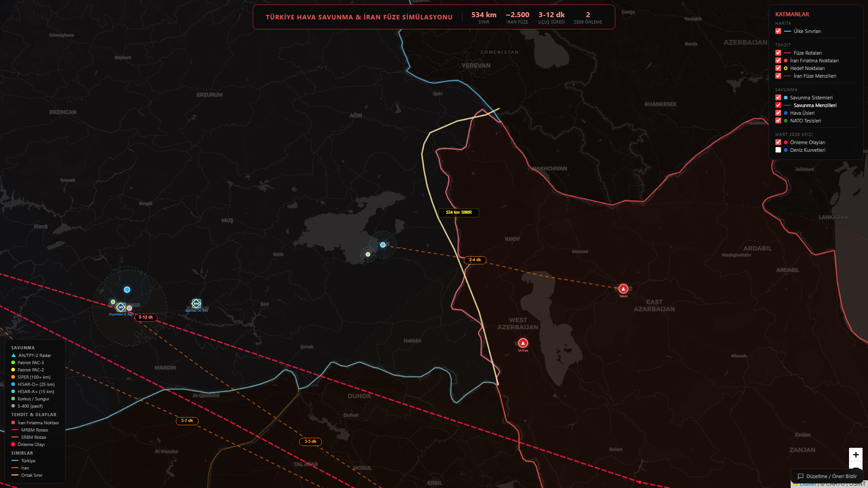The image size is (868, 488).
Task: Click the green Korkut marker near Van
Action: (368, 254)
